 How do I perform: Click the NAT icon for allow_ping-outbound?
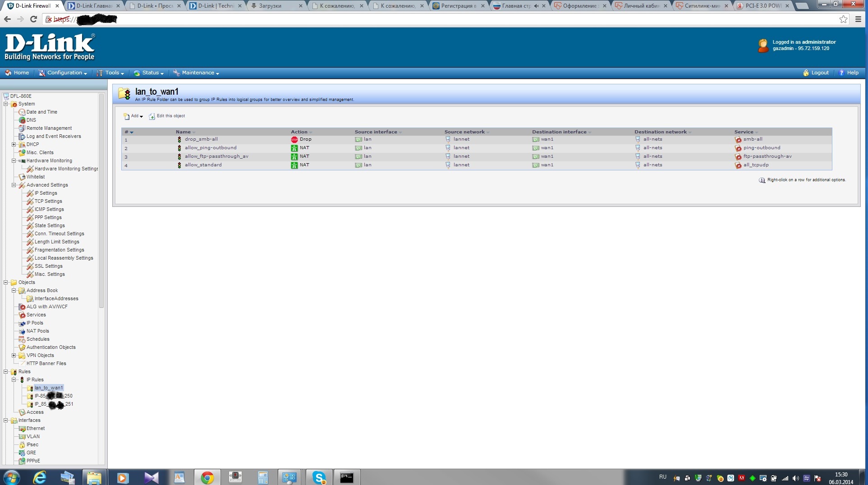coord(294,148)
